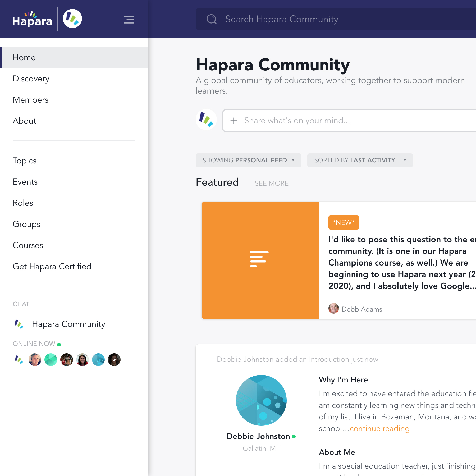Viewport: 476px width, 476px height.
Task: Click Share what's on your mind field
Action: pos(349,121)
